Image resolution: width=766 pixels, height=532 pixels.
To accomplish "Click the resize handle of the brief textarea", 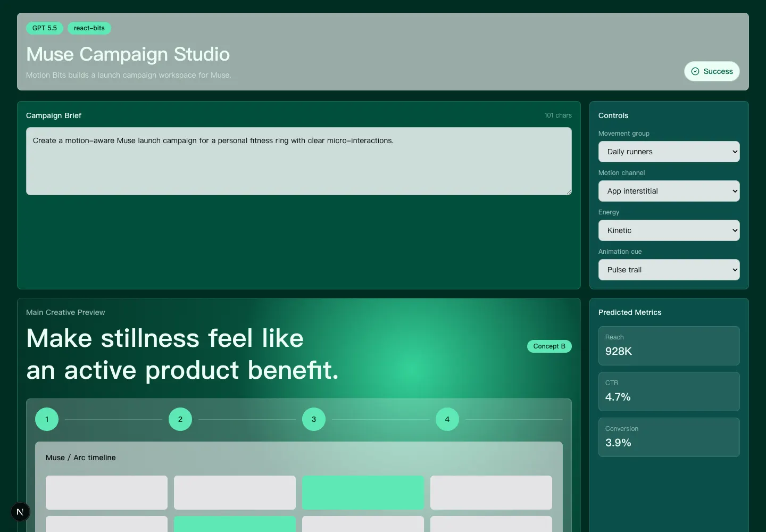I will click(569, 192).
